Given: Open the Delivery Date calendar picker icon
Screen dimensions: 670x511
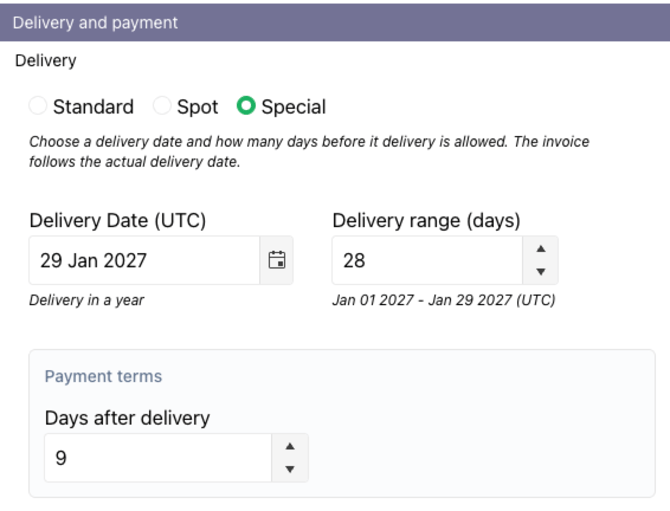Looking at the screenshot, I should (x=277, y=261).
